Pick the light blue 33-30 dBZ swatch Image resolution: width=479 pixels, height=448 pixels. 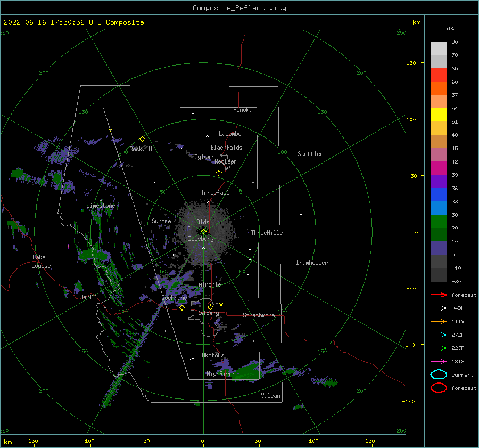click(439, 208)
